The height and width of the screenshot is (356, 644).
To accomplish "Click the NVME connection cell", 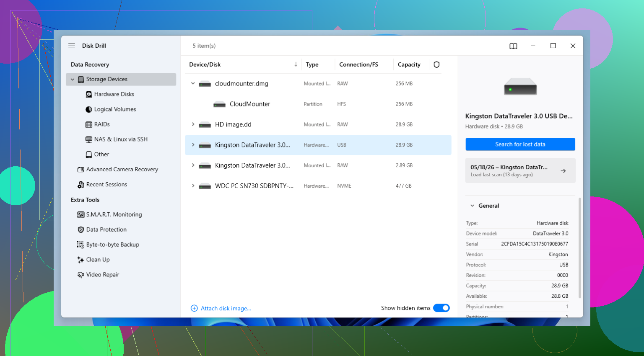I will click(x=344, y=186).
